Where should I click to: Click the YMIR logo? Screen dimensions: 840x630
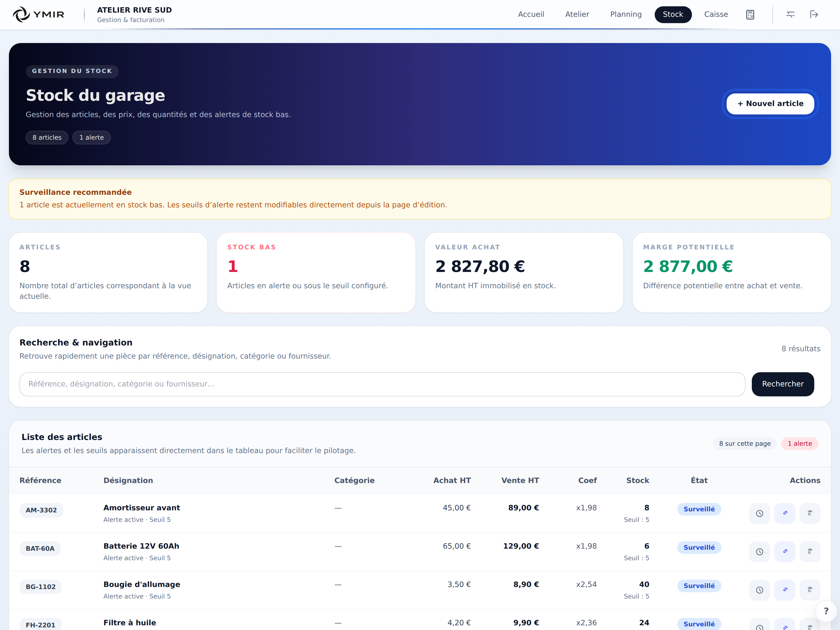(38, 14)
